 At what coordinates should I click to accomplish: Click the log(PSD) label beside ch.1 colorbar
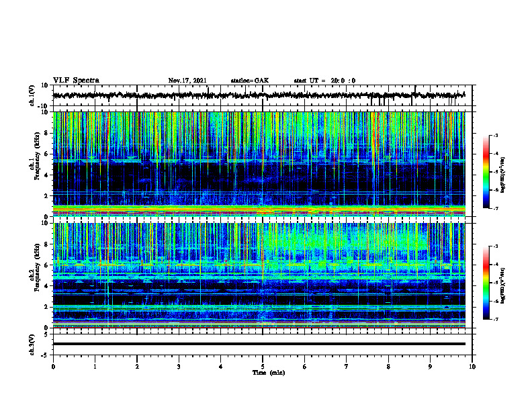tap(503, 175)
